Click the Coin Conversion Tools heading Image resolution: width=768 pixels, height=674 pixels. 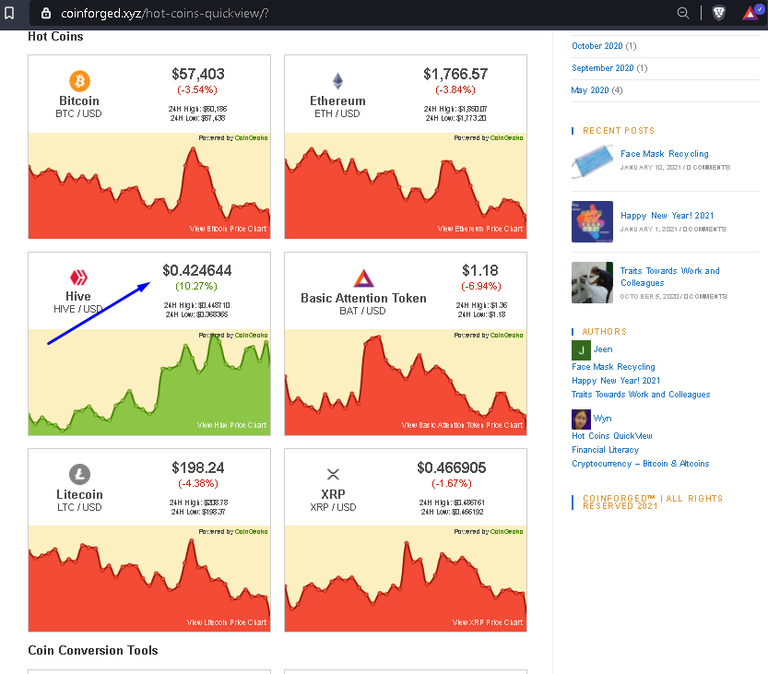click(x=93, y=650)
